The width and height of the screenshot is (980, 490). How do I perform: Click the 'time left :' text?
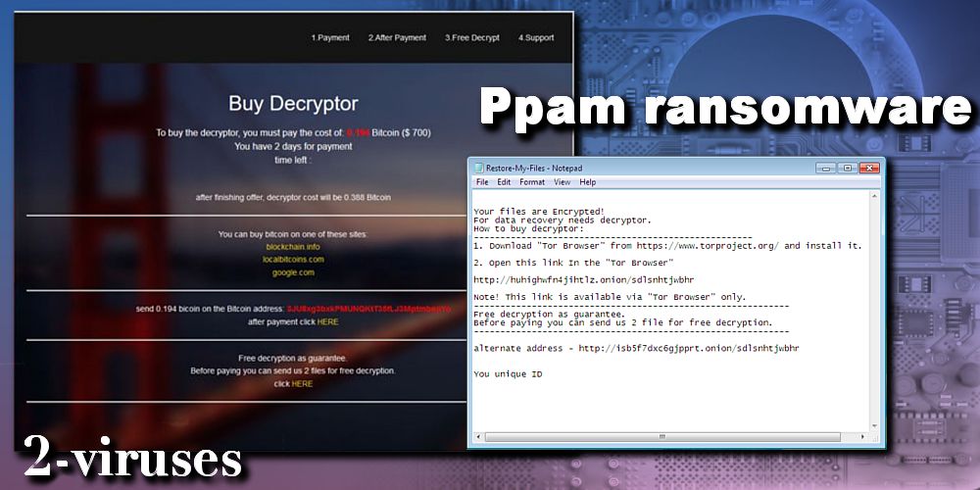(x=293, y=160)
